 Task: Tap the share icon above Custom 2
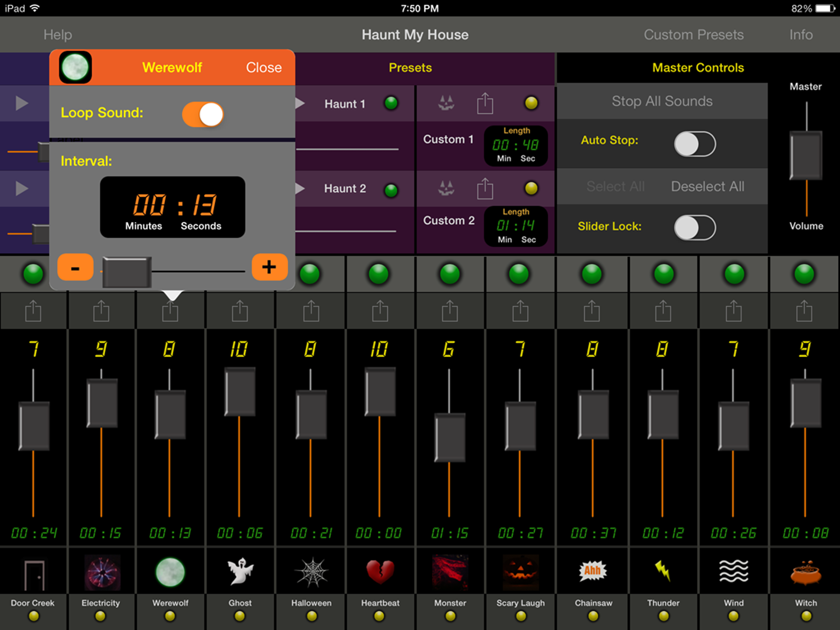point(485,189)
